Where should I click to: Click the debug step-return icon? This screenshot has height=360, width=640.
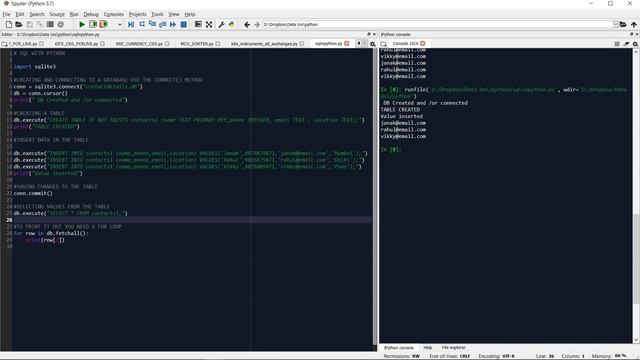click(x=162, y=24)
